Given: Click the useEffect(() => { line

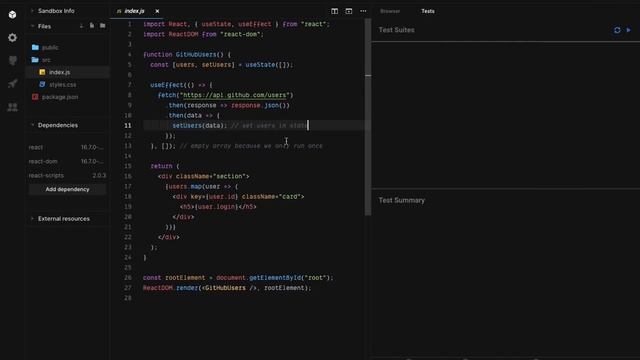Looking at the screenshot, I should click(181, 85).
